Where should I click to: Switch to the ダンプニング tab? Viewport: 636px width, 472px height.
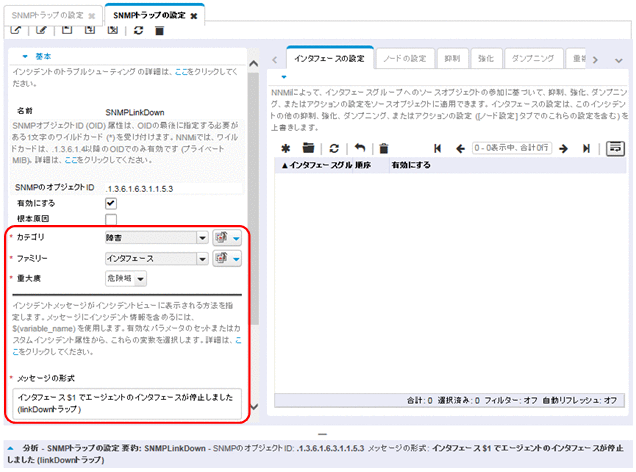point(533,59)
